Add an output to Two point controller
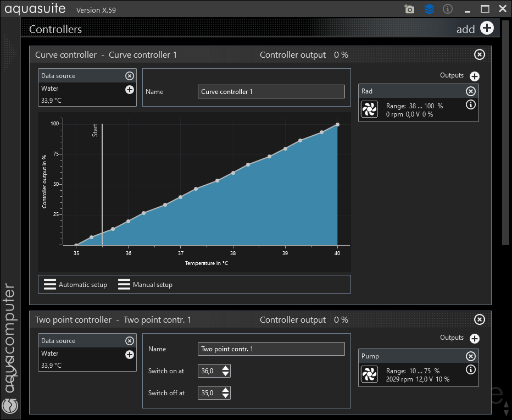This screenshot has height=420, width=512. coord(475,339)
